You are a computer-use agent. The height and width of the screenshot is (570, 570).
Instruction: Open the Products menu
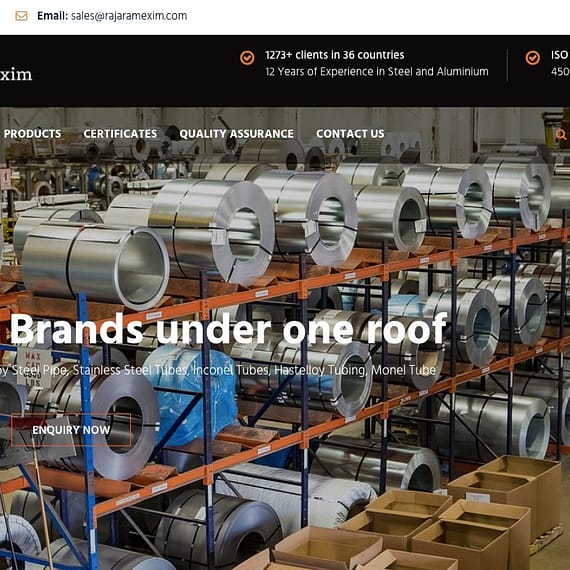[x=32, y=134]
